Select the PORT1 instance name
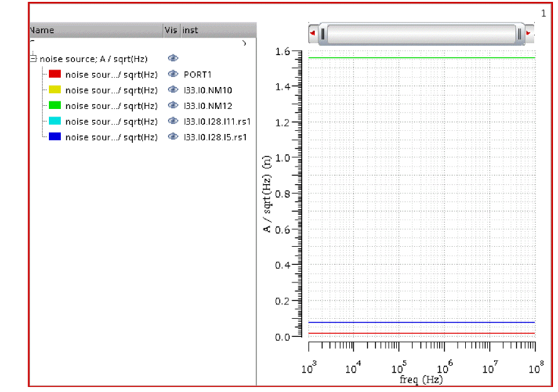The height and width of the screenshot is (392, 558). (x=197, y=74)
